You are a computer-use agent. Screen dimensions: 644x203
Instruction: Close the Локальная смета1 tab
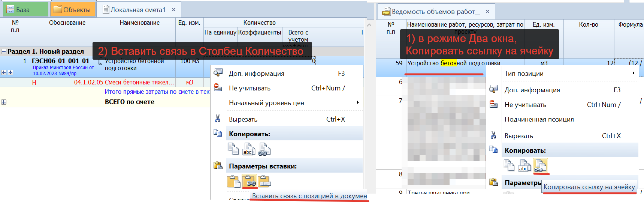(x=173, y=10)
